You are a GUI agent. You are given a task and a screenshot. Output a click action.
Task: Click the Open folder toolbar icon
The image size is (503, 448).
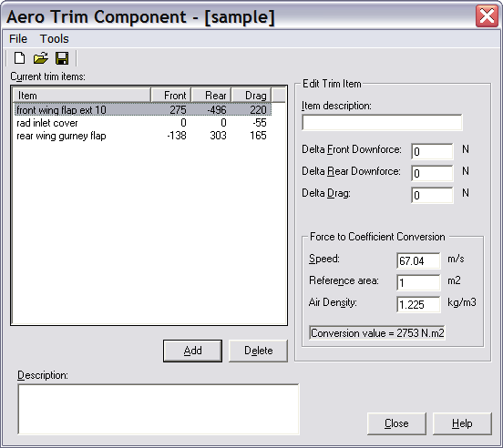tap(41, 58)
